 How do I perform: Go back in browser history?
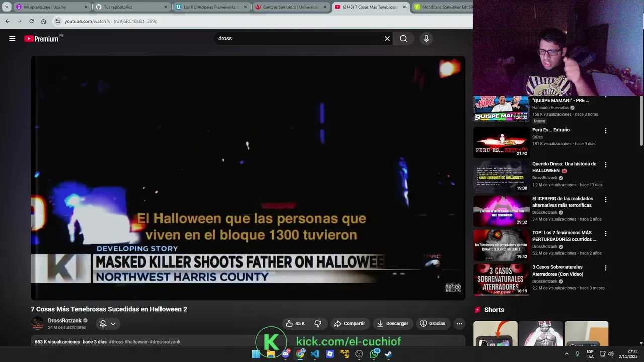tap(7, 21)
